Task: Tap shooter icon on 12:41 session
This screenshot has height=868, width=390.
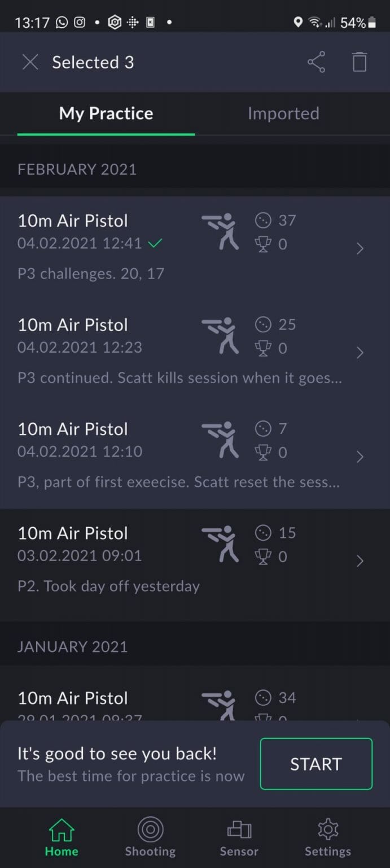Action: tap(221, 232)
